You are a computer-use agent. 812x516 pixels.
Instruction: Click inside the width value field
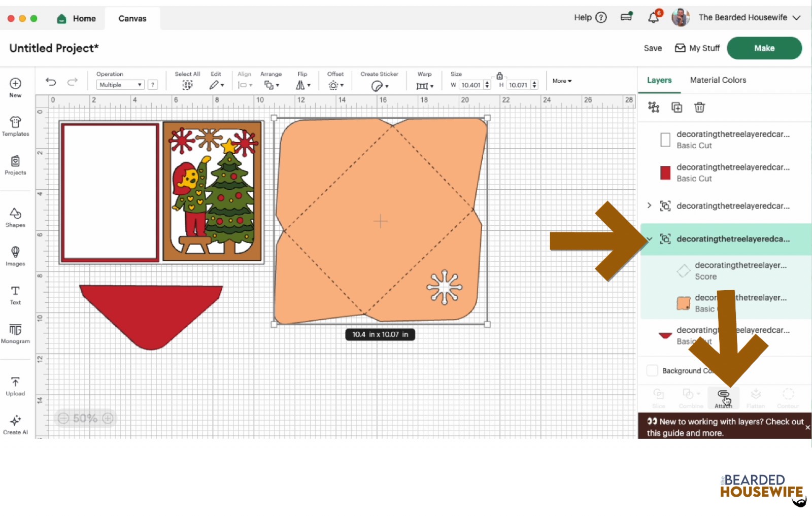pyautogui.click(x=471, y=85)
